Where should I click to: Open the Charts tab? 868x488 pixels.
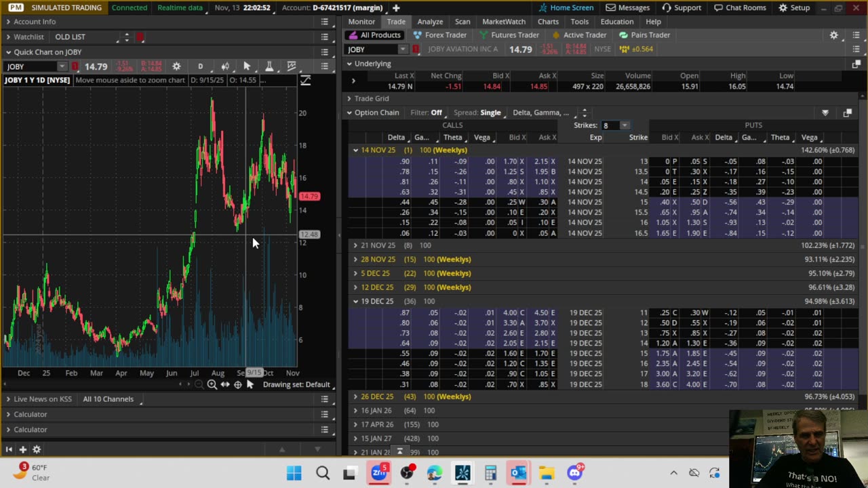point(548,22)
